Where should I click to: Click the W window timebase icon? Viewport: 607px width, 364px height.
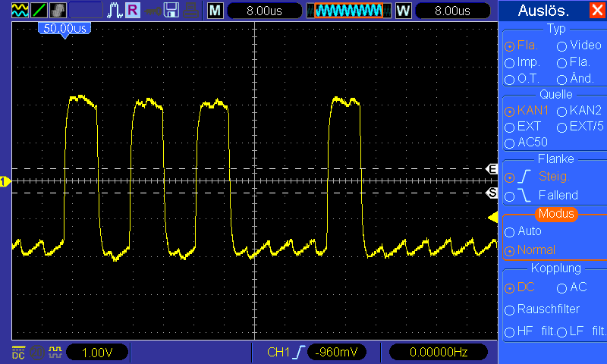point(404,11)
